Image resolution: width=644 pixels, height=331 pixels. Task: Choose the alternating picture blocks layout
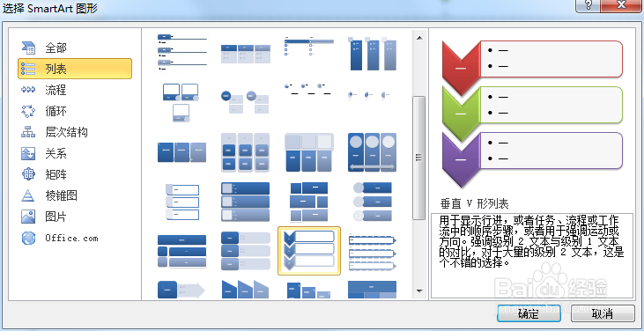pos(309,202)
